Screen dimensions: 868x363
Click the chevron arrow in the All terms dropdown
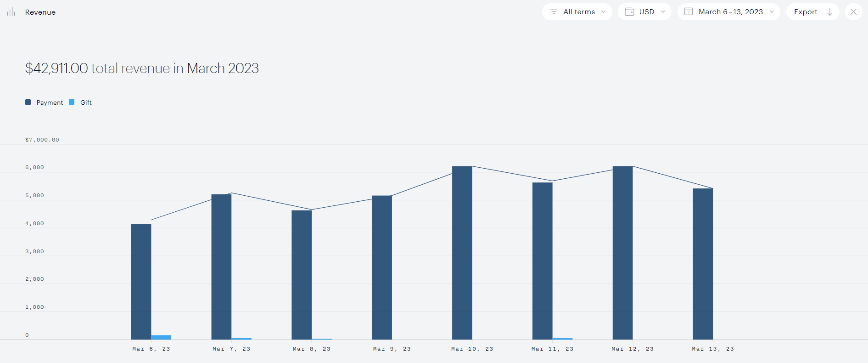(603, 12)
